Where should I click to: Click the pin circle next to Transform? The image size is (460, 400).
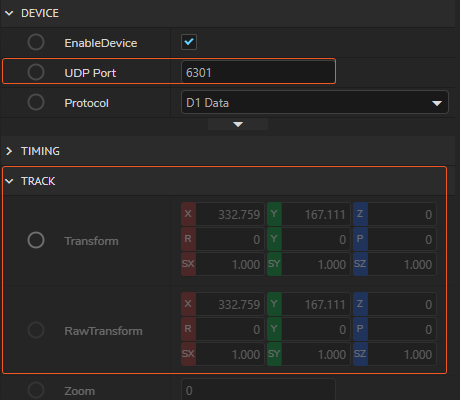tap(36, 240)
